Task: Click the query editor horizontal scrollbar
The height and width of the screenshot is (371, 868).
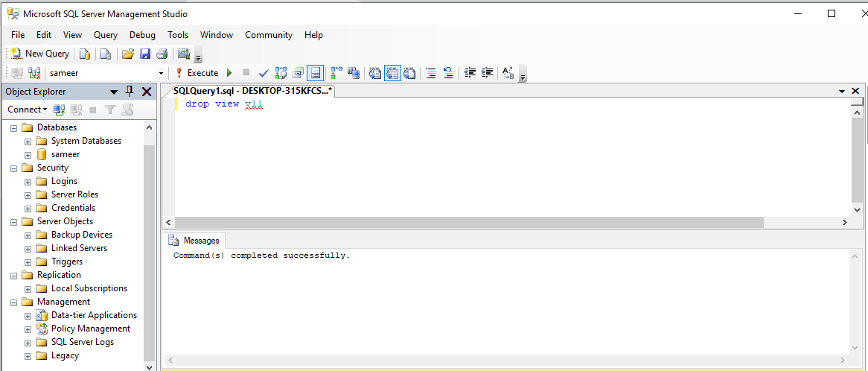Action: (469, 223)
